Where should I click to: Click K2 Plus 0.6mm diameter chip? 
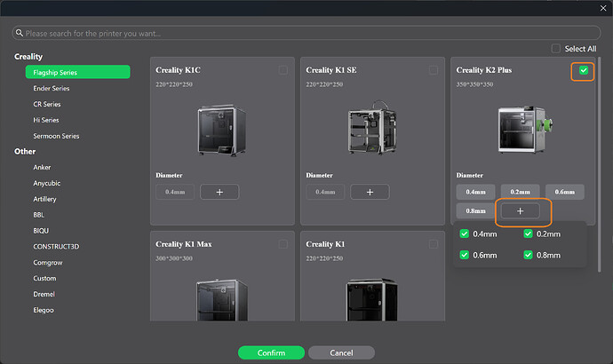click(x=565, y=192)
